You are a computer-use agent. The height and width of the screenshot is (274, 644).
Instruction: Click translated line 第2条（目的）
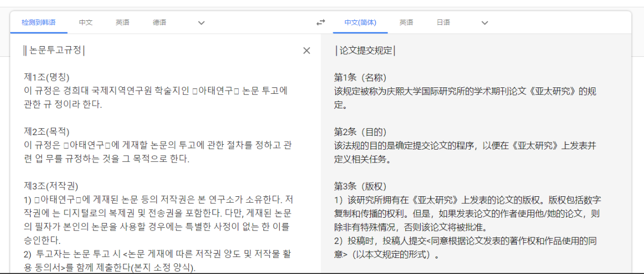click(x=360, y=132)
